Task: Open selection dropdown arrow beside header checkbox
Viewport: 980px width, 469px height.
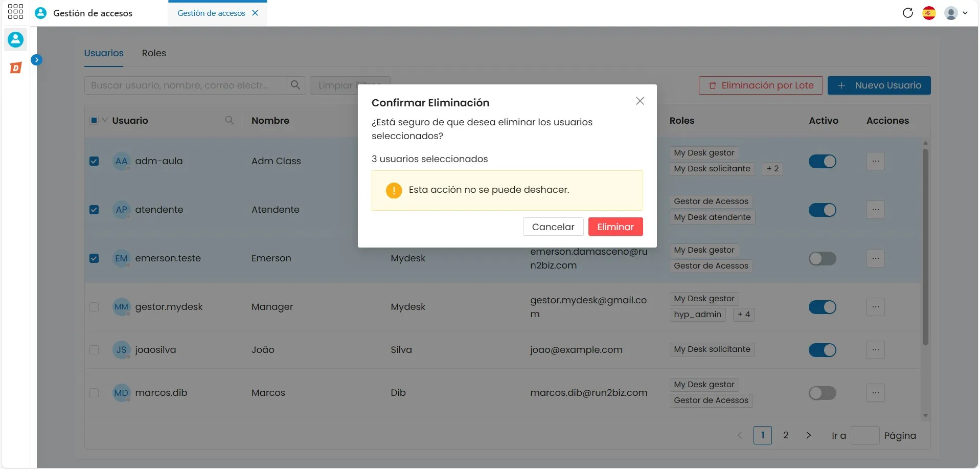Action: [x=105, y=120]
